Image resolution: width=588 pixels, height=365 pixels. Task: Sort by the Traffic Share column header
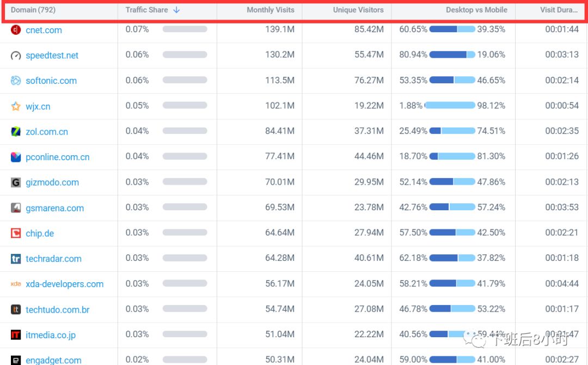tap(146, 10)
